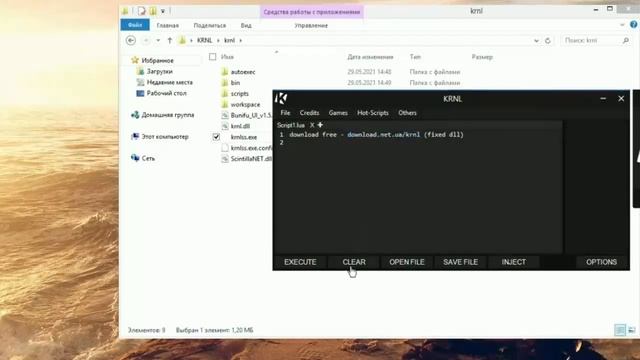The height and width of the screenshot is (360, 640).
Task: Sort by Дата изменения column
Action: pyautogui.click(x=370, y=57)
